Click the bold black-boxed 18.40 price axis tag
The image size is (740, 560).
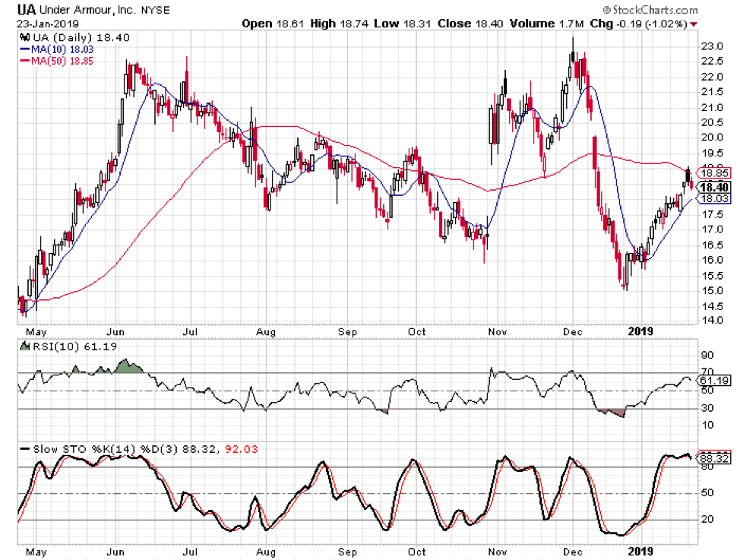714,187
